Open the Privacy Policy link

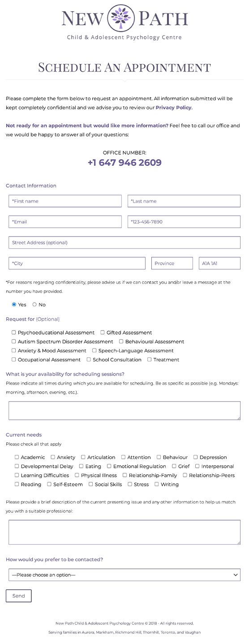[173, 108]
